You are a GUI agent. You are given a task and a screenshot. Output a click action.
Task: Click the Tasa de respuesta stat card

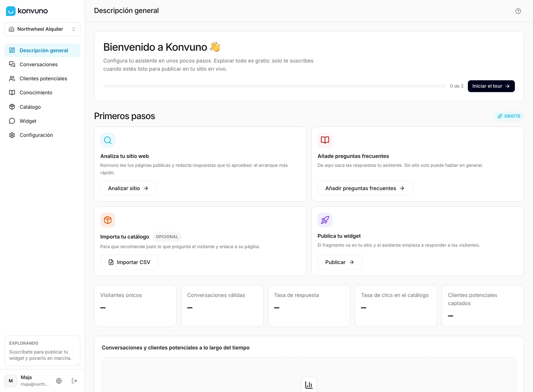tap(309, 306)
